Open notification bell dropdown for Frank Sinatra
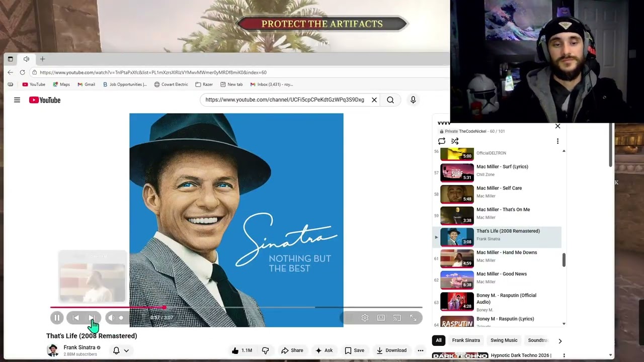This screenshot has height=362, width=644. pyautogui.click(x=121, y=350)
